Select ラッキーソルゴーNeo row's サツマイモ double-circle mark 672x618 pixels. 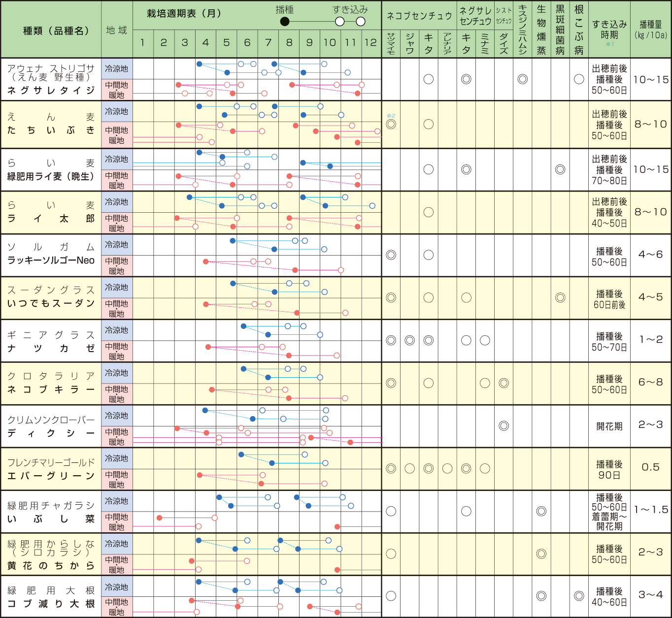tap(391, 255)
